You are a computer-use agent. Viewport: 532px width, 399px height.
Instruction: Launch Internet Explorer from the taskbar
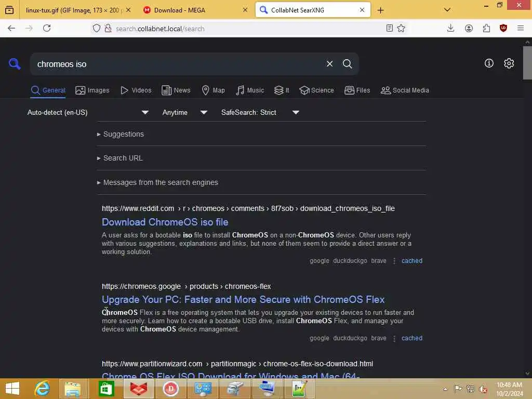(x=43, y=389)
